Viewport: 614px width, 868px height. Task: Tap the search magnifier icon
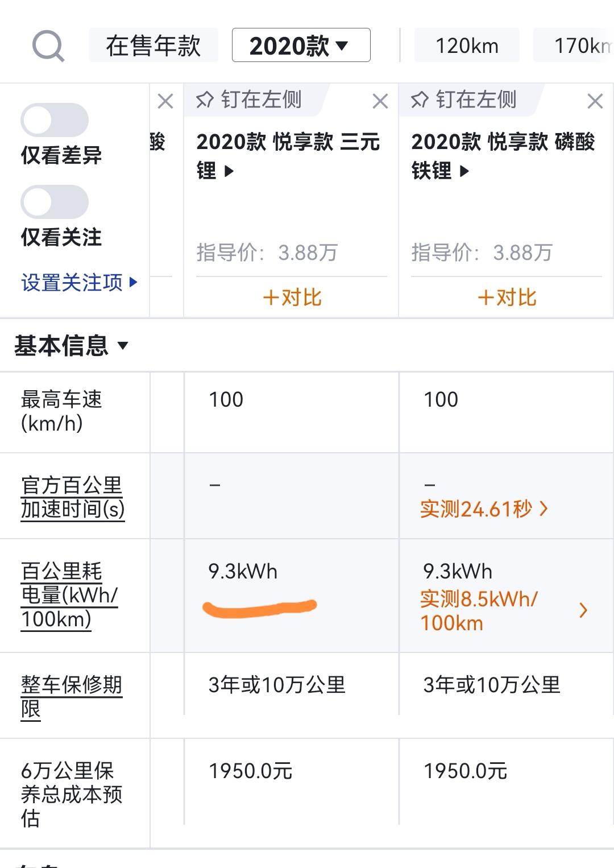[x=48, y=46]
